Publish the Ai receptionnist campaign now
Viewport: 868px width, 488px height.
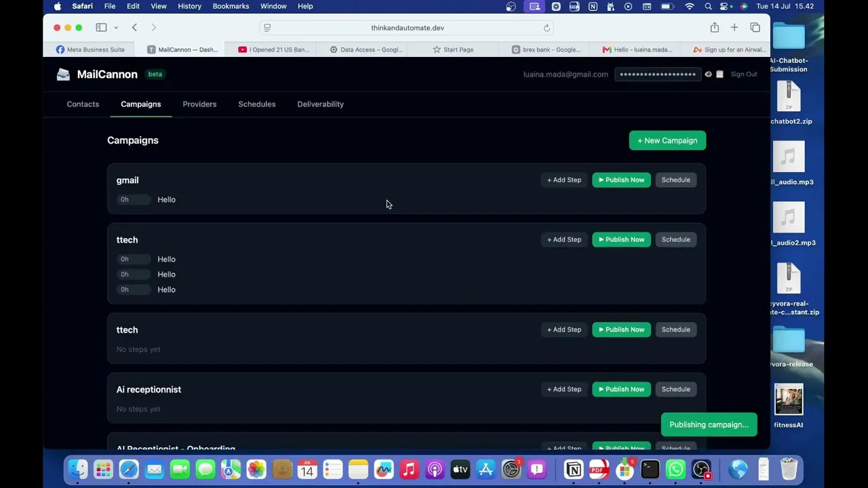[621, 390]
